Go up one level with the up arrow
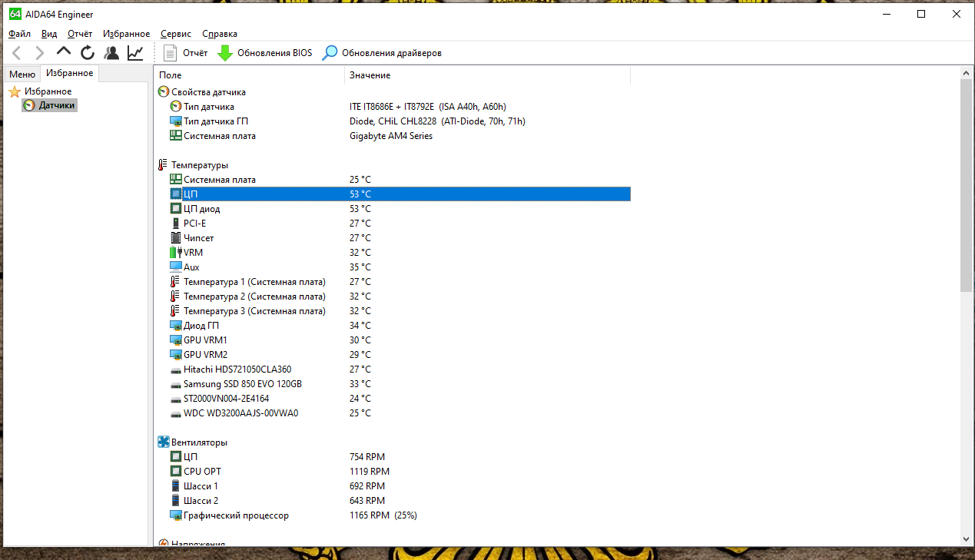975x560 pixels. point(64,51)
